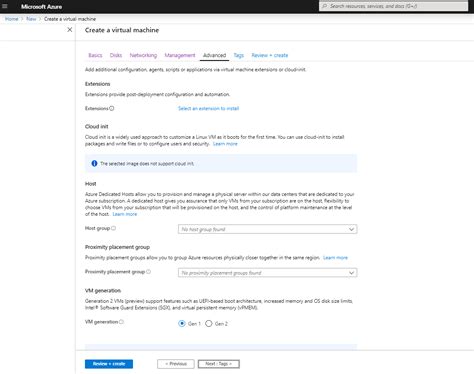The image size is (474, 374).
Task: Open the Cloud init Learn more link
Action: (225, 144)
